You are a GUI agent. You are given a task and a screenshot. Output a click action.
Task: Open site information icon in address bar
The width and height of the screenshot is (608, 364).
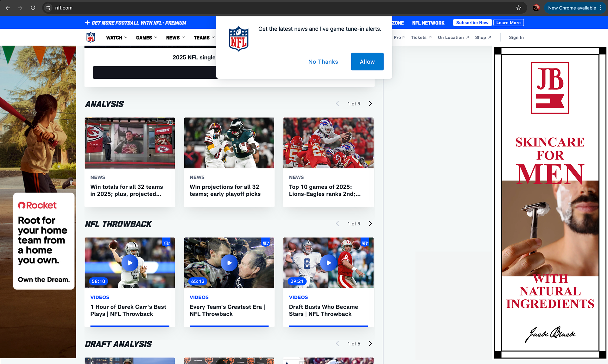pos(48,8)
